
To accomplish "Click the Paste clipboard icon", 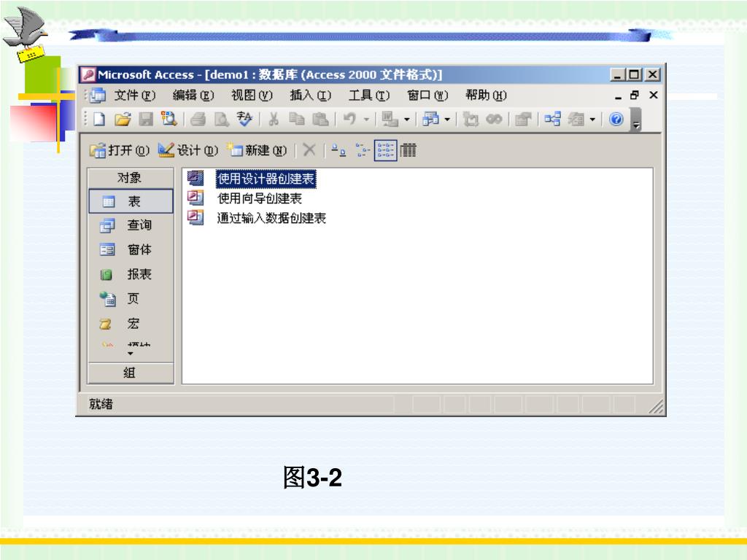I will pos(320,119).
